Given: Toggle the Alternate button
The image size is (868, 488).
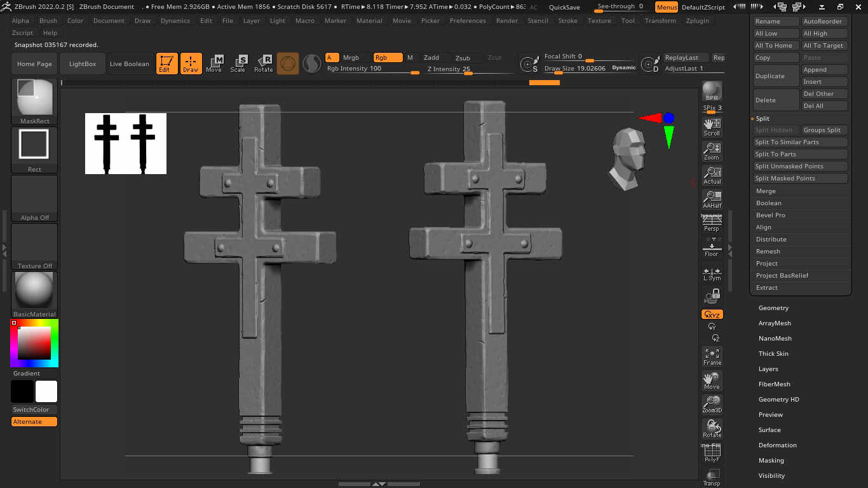Looking at the screenshot, I should 34,422.
